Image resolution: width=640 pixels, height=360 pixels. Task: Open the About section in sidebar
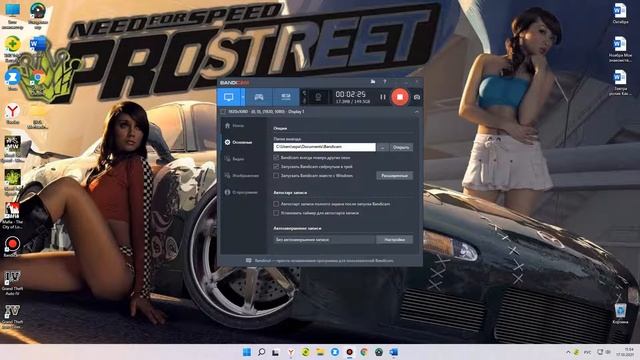pos(243,192)
